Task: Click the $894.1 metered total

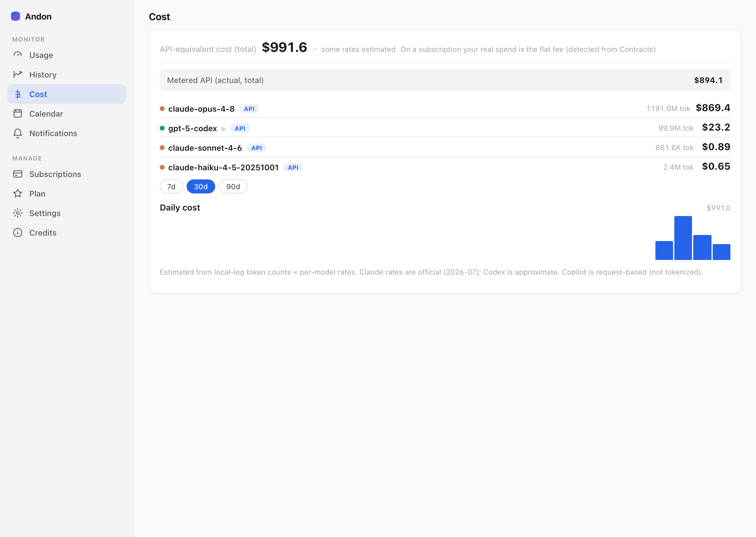Action: [708, 80]
